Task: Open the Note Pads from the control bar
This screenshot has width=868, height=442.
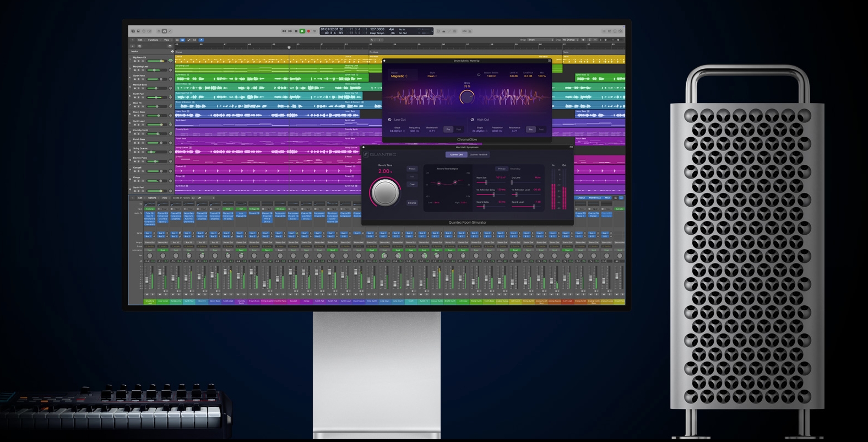Action: pyautogui.click(x=610, y=31)
